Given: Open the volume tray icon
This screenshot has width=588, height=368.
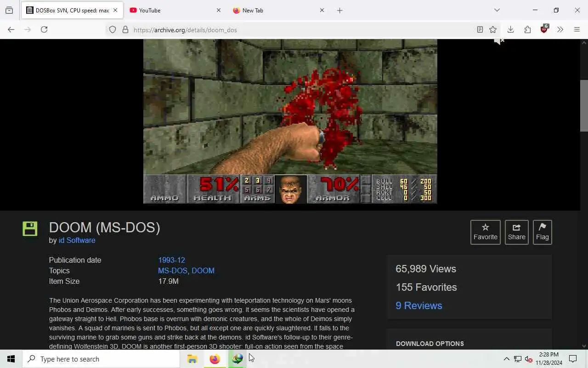Looking at the screenshot, I should click(529, 359).
